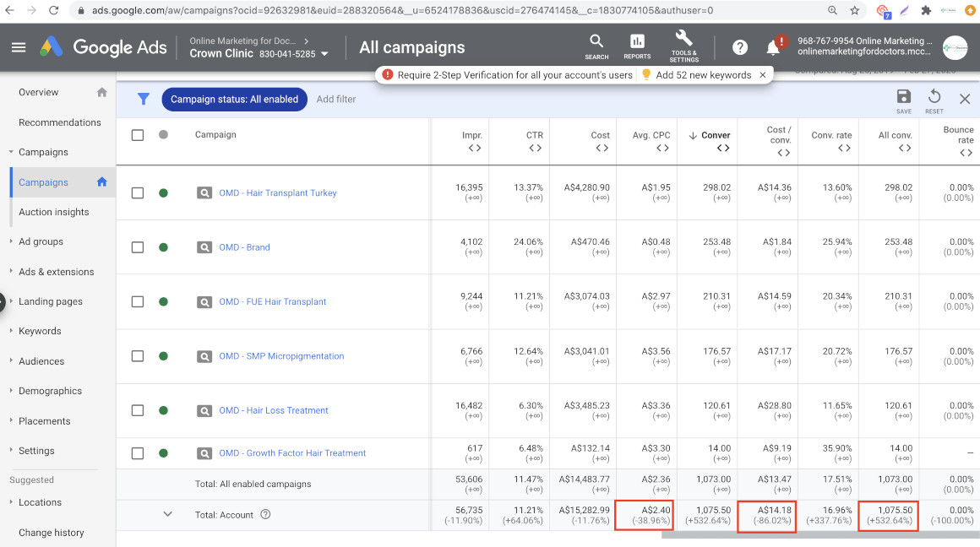Open the Search tool icon
Viewport: 980px width, 547px height.
pos(596,46)
